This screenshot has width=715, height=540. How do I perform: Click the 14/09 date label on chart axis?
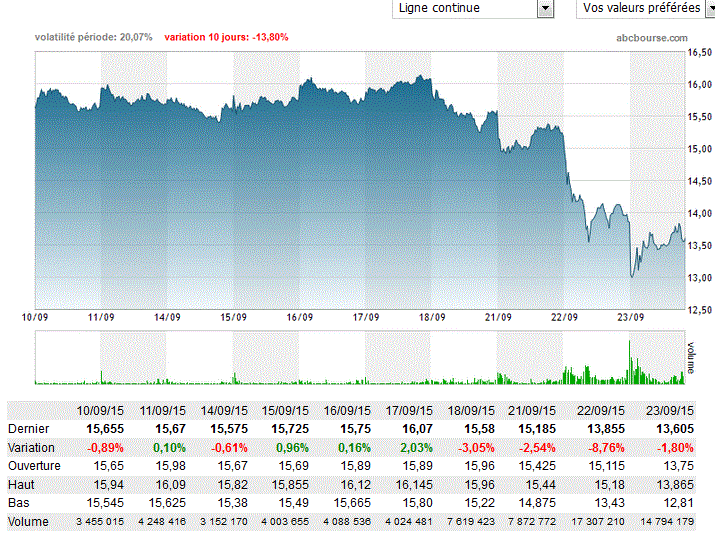coord(167,317)
